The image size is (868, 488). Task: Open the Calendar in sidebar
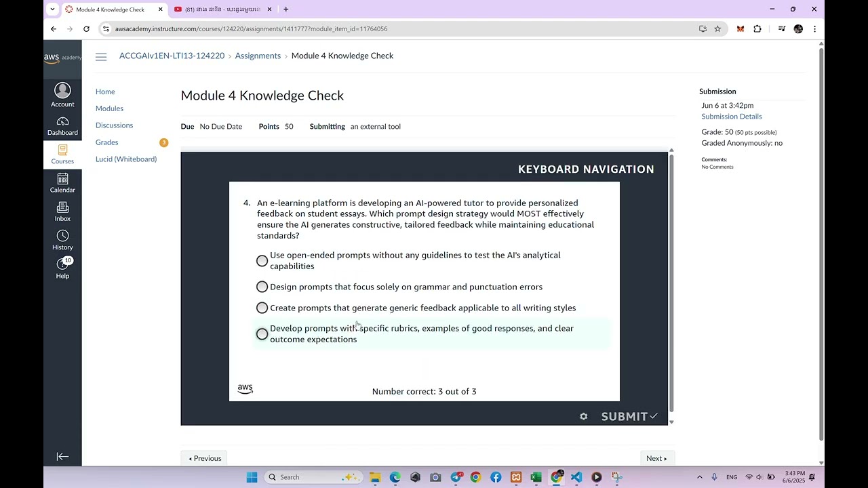click(x=62, y=183)
